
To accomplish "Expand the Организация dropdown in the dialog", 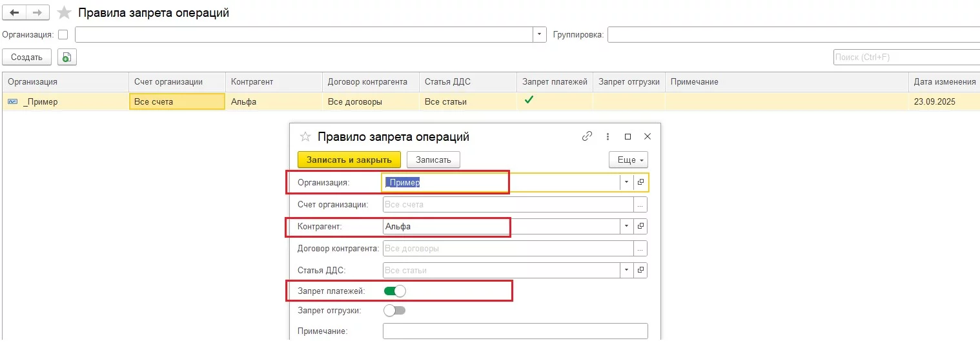I will click(626, 183).
